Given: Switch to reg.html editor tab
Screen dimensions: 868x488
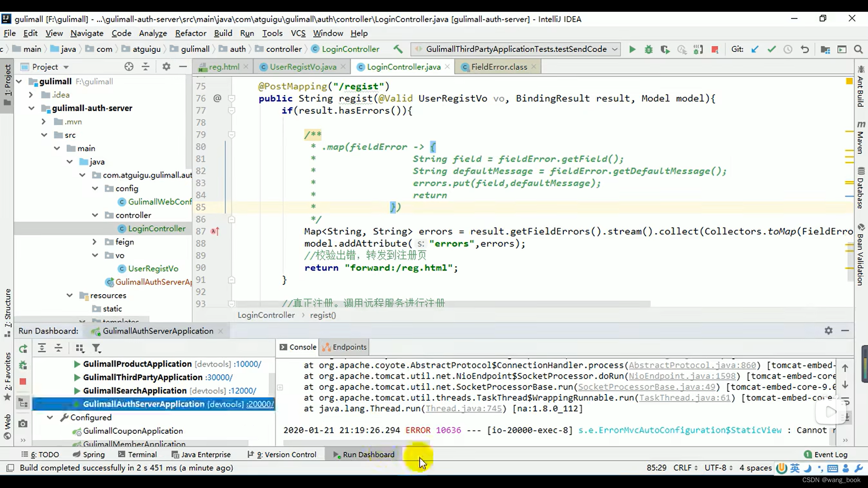Looking at the screenshot, I should pyautogui.click(x=223, y=67).
